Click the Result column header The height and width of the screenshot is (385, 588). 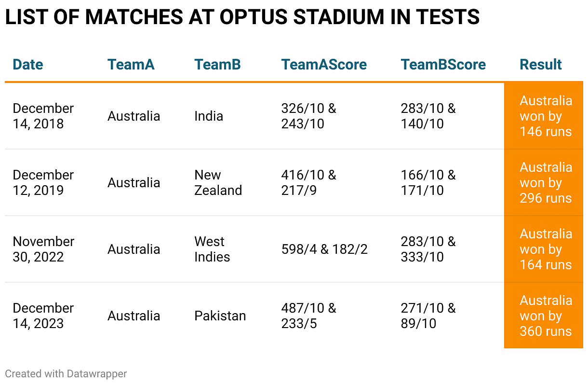tap(541, 65)
